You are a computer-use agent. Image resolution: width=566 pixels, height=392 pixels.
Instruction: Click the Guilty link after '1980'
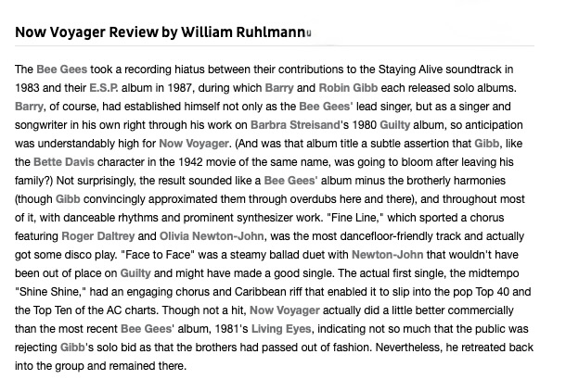[x=395, y=125]
